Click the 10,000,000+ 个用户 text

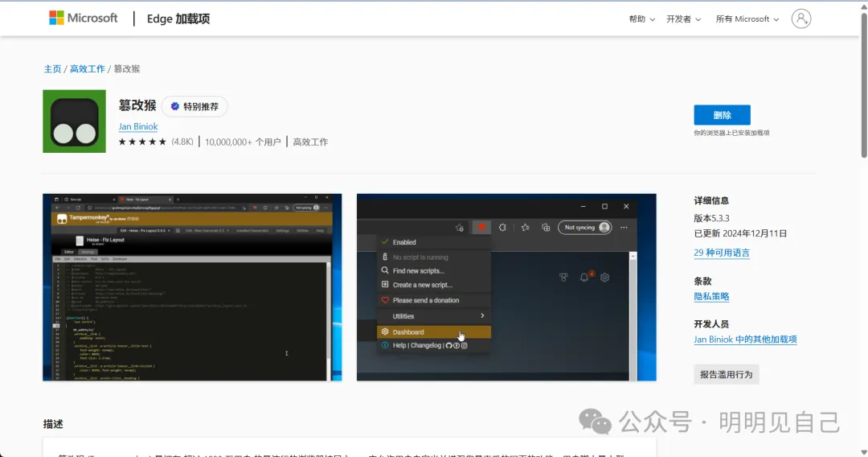[243, 142]
